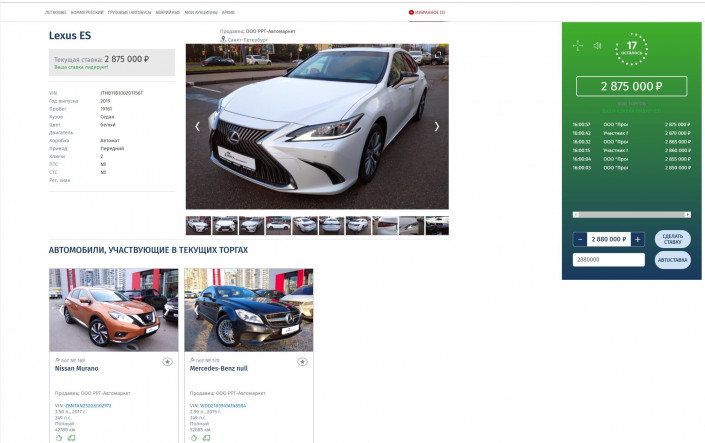705x443 pixels.
Task: Add Nissan Murano to favorites with star
Action: pos(167,361)
